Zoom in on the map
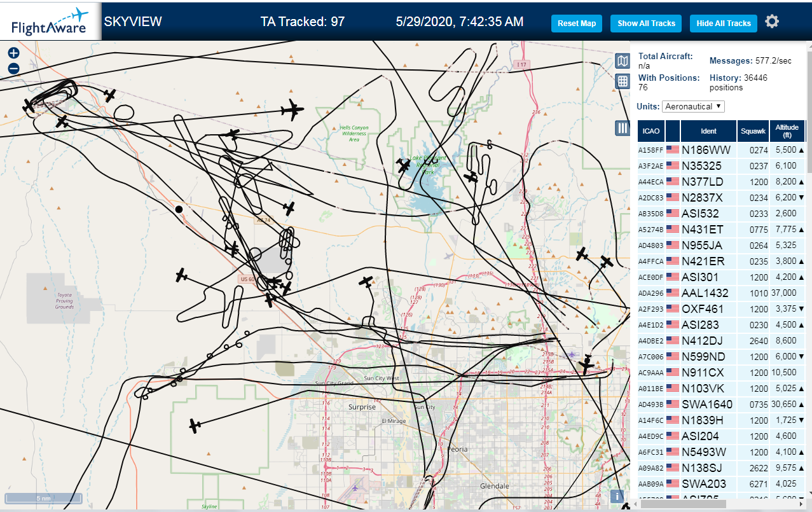This screenshot has width=812, height=512. coord(13,53)
